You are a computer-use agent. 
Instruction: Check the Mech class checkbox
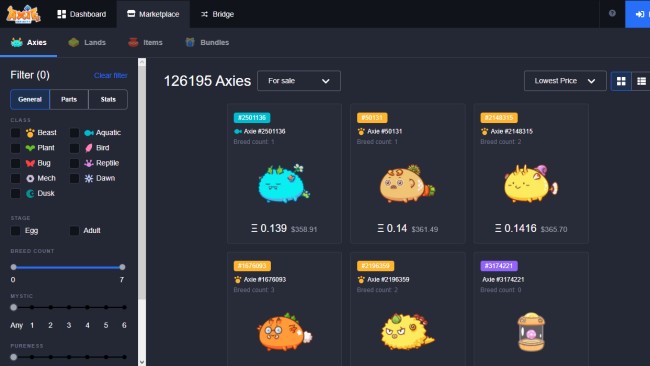pos(15,178)
